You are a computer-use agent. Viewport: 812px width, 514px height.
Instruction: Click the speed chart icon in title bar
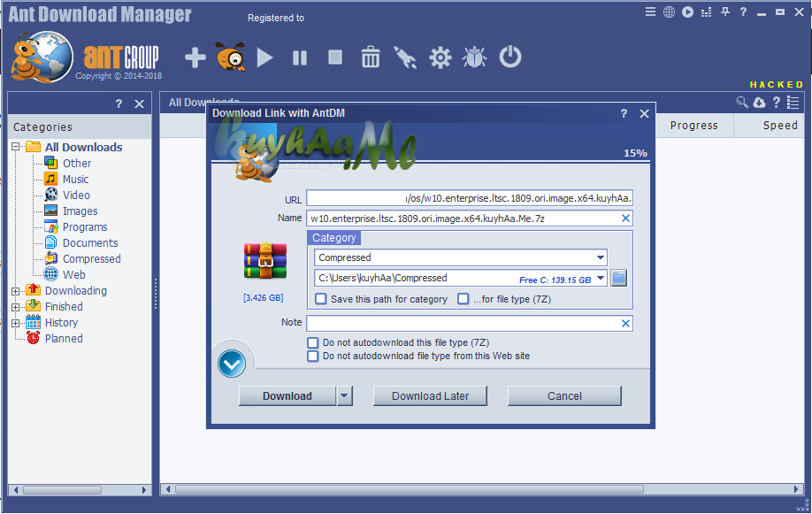(x=707, y=12)
